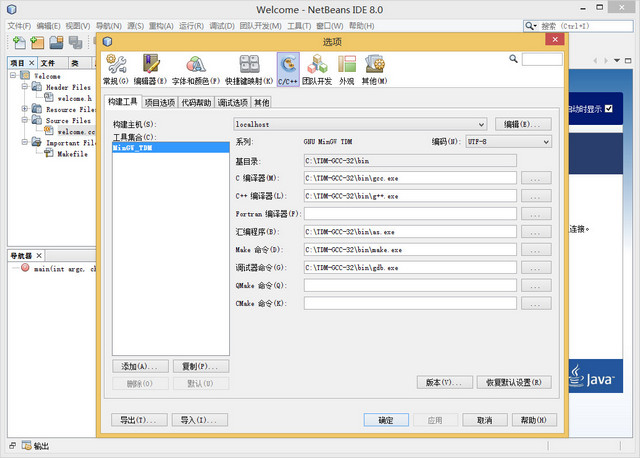Image resolution: width=640 pixels, height=458 pixels.
Task: Collapse the Header Files folder
Action: (24, 87)
